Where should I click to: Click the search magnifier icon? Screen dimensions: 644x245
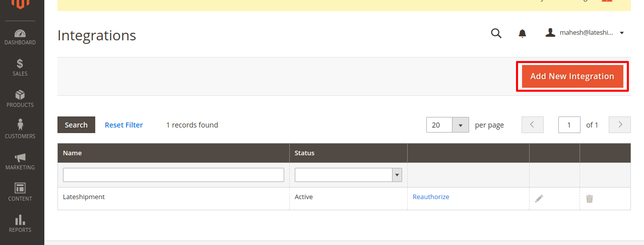(496, 33)
